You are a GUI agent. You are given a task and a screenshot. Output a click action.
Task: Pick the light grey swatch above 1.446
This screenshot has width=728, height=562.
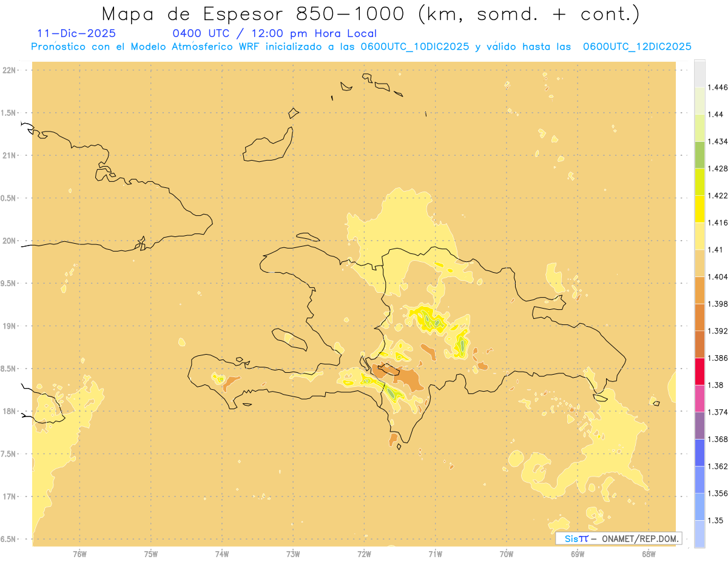click(x=699, y=73)
